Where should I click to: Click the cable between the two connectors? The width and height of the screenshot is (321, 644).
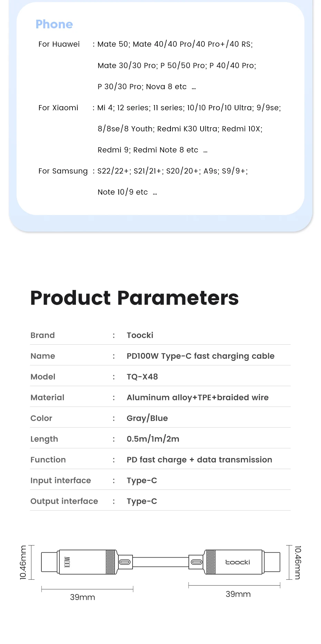pos(160,562)
